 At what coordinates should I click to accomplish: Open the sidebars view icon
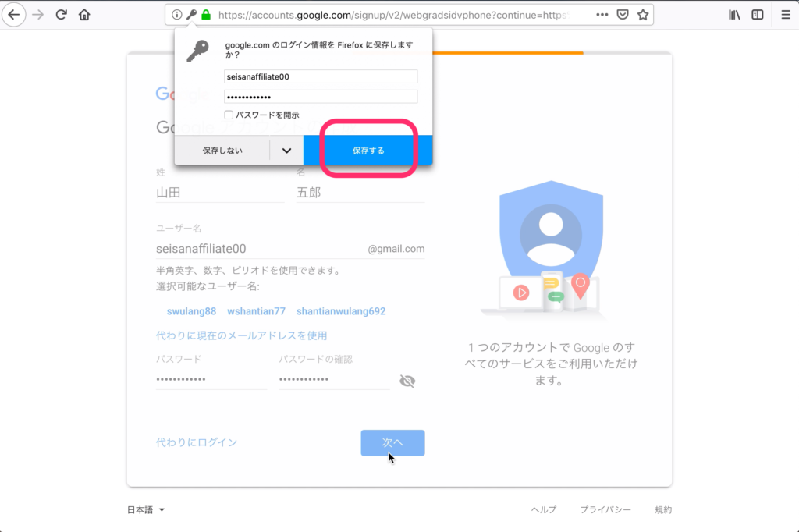click(756, 13)
